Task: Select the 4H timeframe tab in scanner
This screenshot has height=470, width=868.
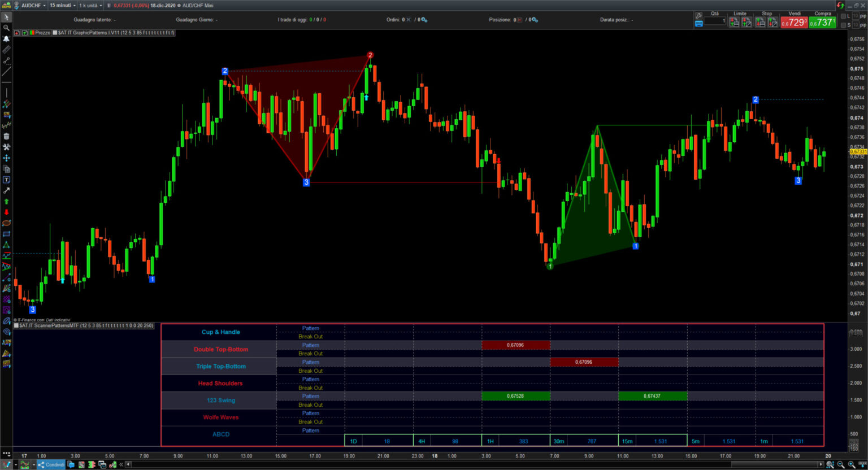Action: click(422, 441)
